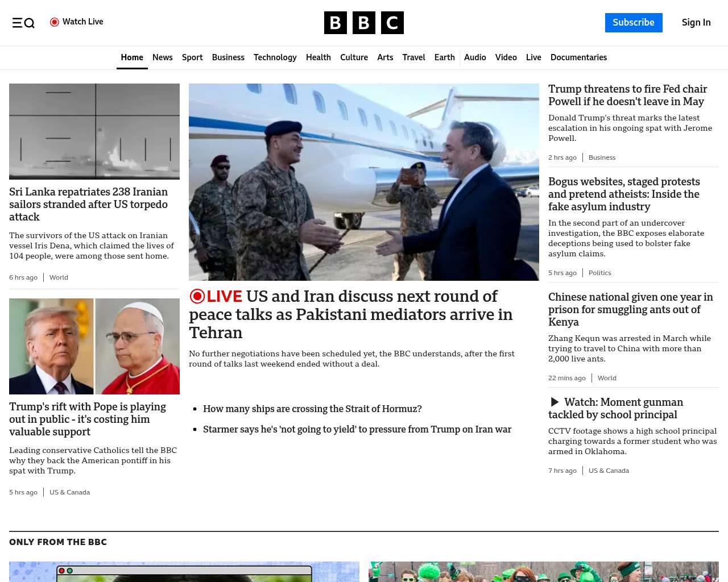
Task: Open the Earth navigation item
Action: coord(444,57)
